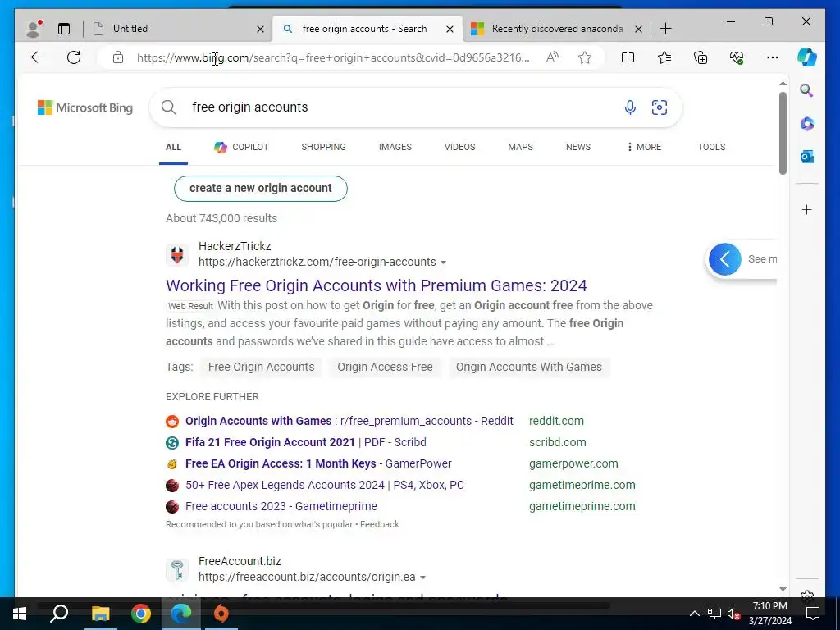Screen dimensions: 840x630
Task: Add this page to favorites star
Action: [585, 57]
